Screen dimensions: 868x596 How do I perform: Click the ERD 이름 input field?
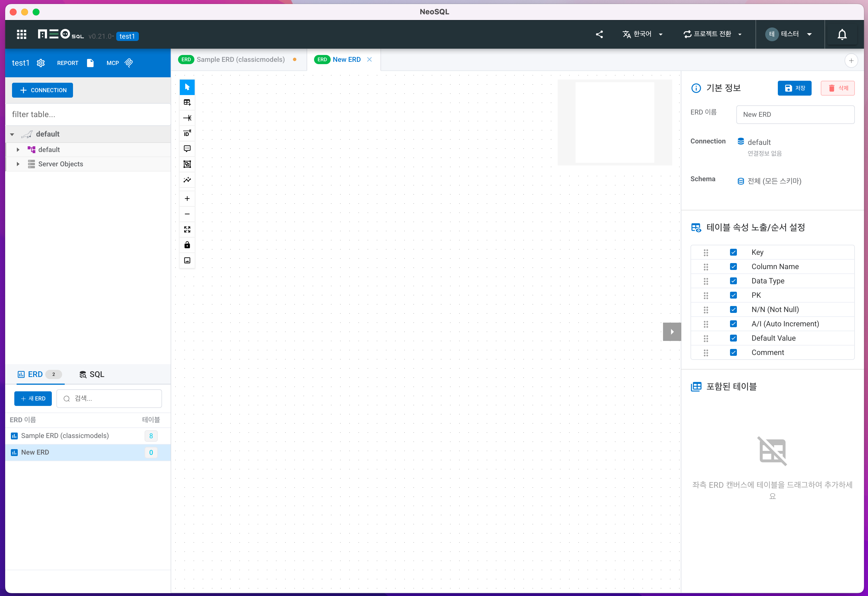[795, 115]
